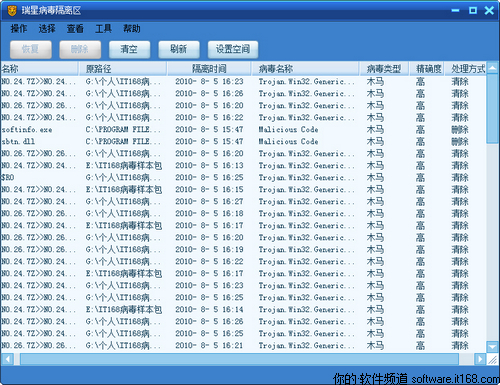
Task: Select the entry quarantined at 16:27
Action: [x=243, y=201]
